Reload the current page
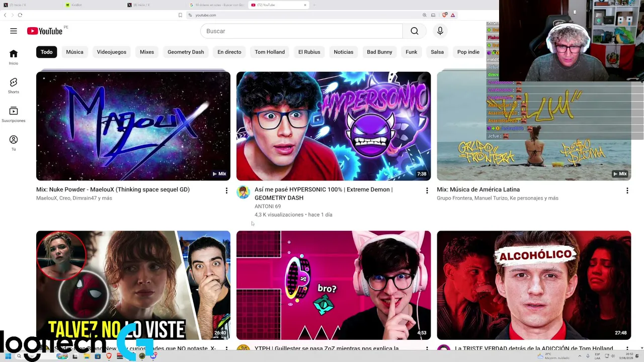The height and width of the screenshot is (362, 644). pyautogui.click(x=20, y=15)
